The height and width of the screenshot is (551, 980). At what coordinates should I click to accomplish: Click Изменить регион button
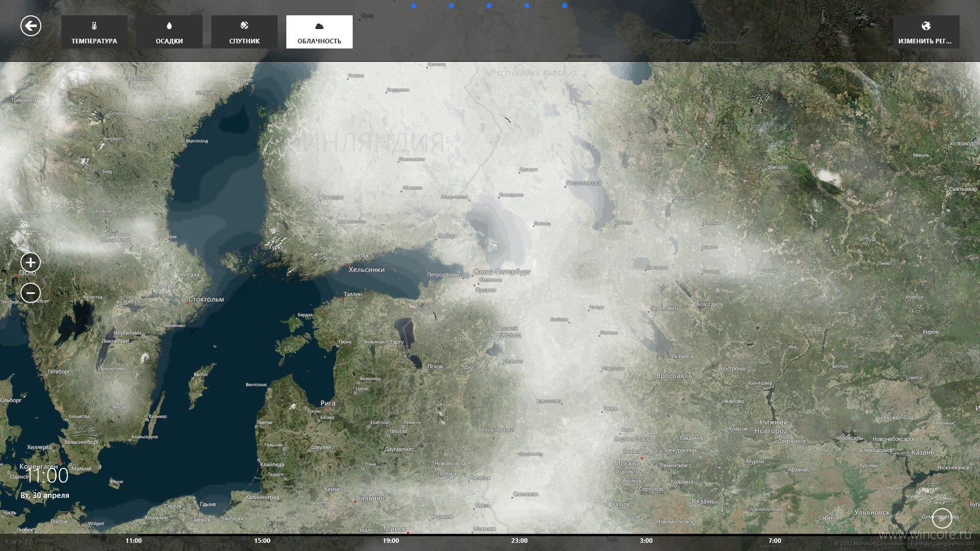926,32
